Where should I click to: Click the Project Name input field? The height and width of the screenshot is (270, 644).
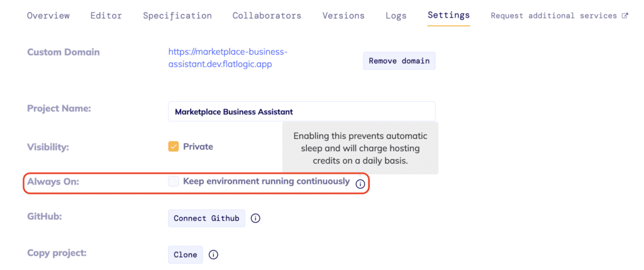tap(302, 111)
